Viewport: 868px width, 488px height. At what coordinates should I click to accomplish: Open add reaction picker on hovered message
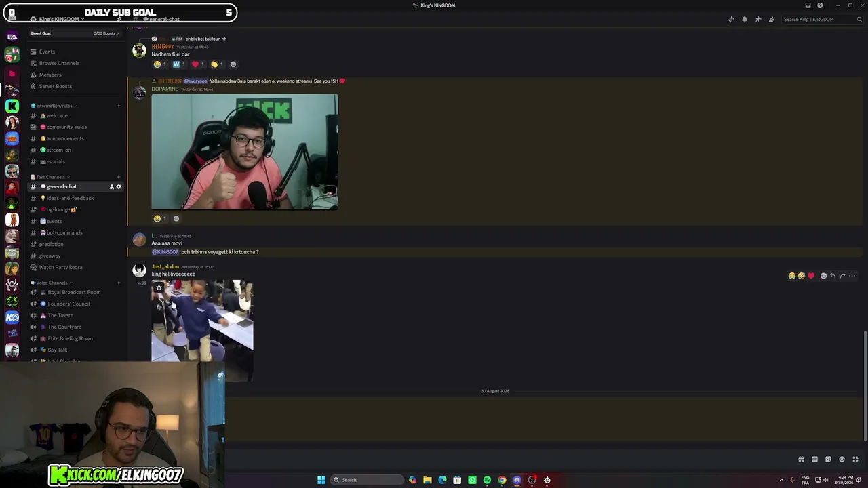(x=823, y=276)
